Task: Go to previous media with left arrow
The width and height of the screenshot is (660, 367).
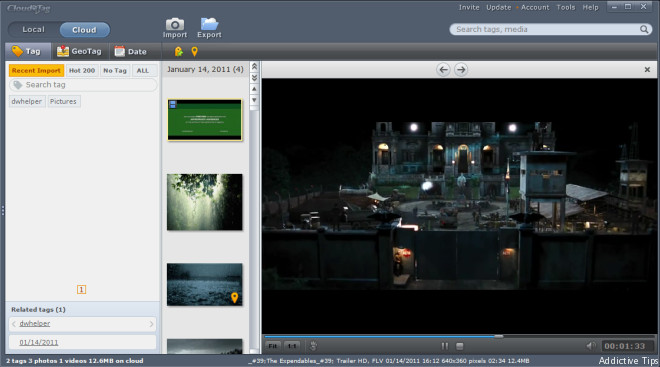Action: tap(443, 69)
